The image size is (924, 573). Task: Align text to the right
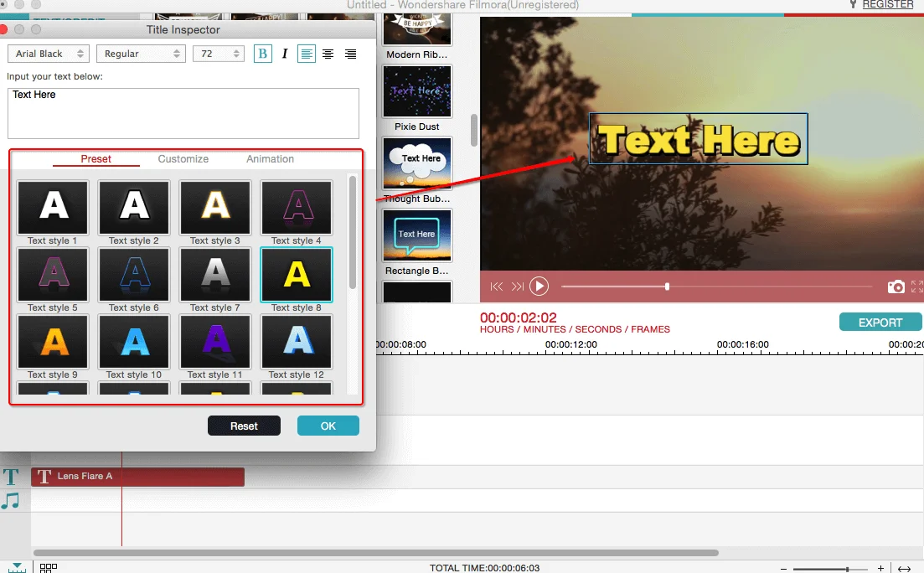point(351,54)
